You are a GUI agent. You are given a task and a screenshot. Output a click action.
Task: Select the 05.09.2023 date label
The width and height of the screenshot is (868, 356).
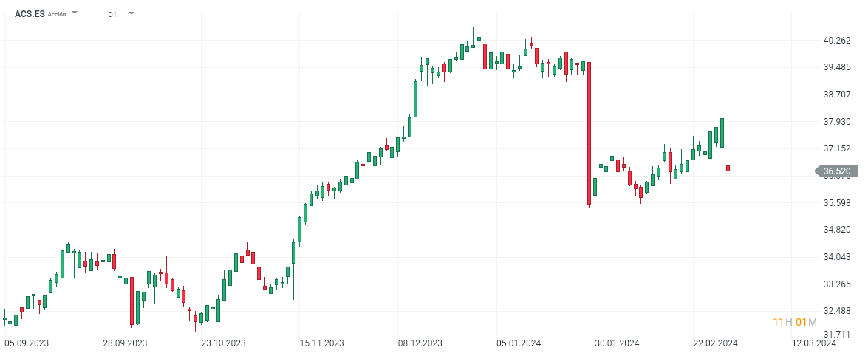27,343
